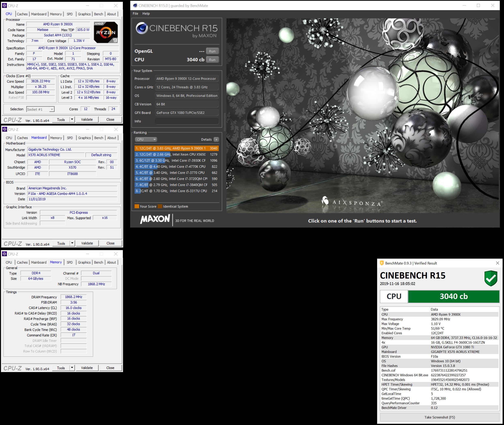The height and width of the screenshot is (425, 504).
Task: Click the MAXON logo at the bottom
Action: pos(155,219)
